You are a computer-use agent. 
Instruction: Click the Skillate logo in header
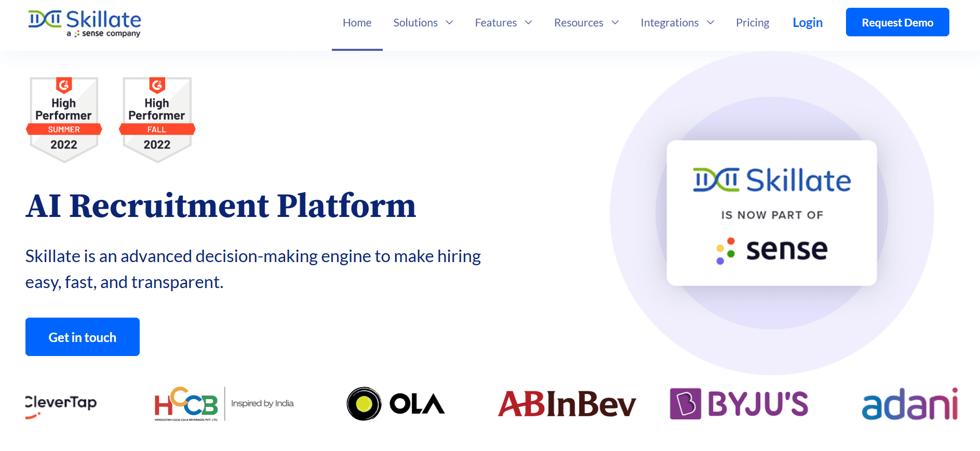click(x=84, y=23)
